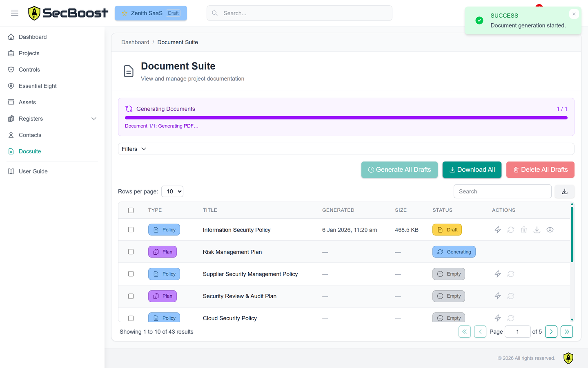588x368 pixels.
Task: Open the Contacts page from sidebar
Action: tap(29, 135)
